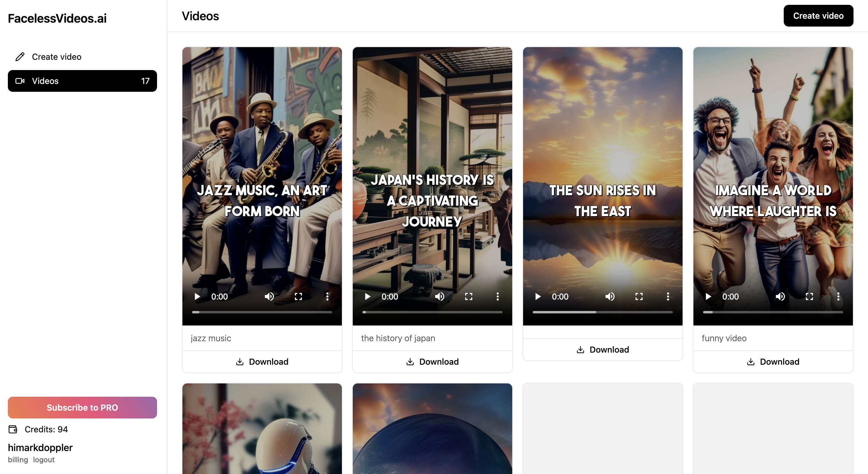Click the black Create video button

click(818, 16)
